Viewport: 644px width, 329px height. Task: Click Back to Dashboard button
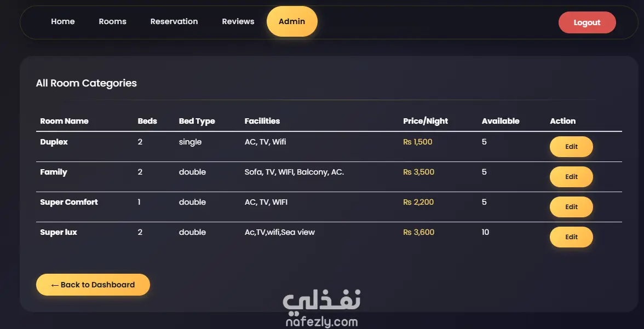pos(93,285)
